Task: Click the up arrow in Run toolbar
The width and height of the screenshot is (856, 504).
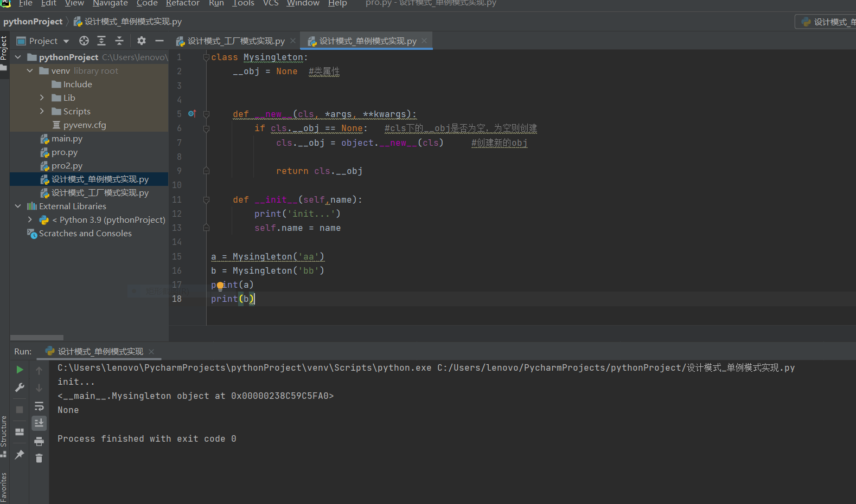Action: [x=39, y=371]
